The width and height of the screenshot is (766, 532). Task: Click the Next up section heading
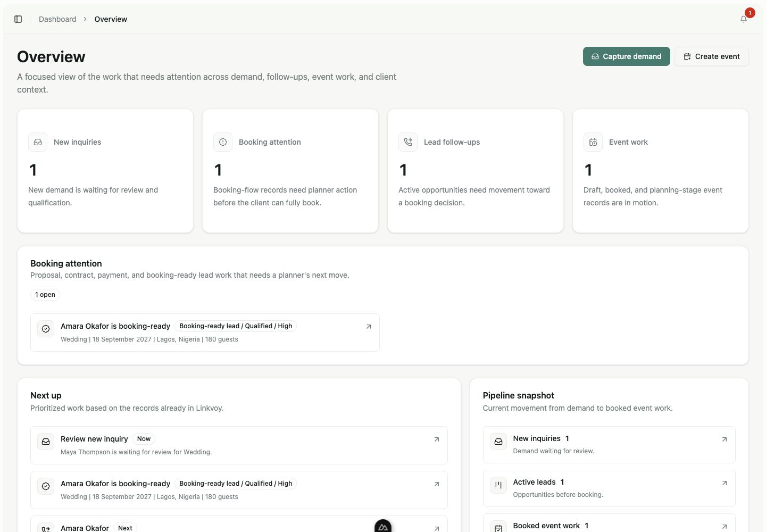(46, 395)
